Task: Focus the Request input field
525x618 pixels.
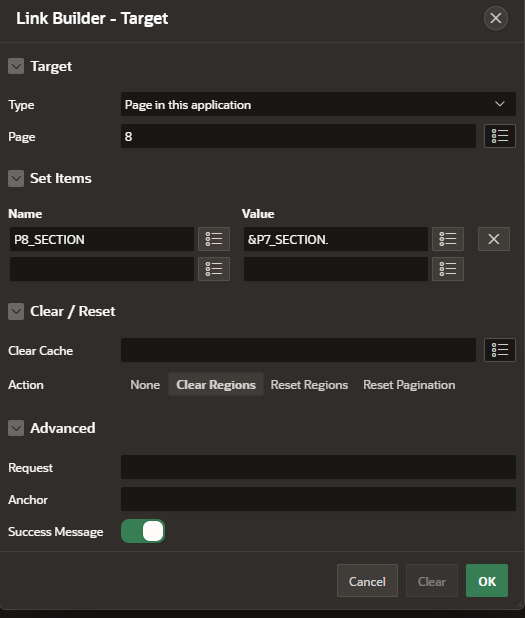Action: 318,467
